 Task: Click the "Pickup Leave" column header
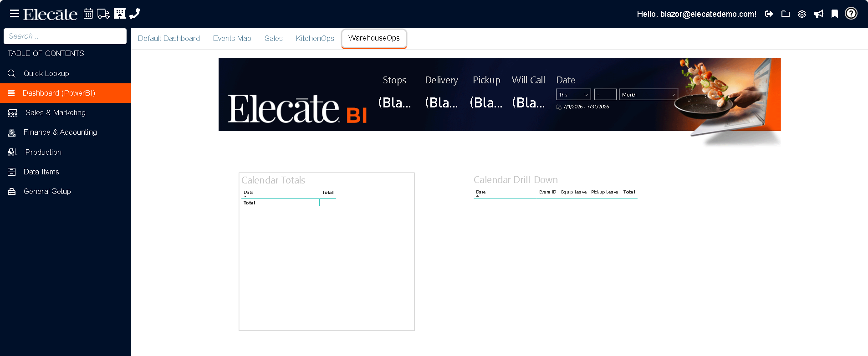pos(605,192)
